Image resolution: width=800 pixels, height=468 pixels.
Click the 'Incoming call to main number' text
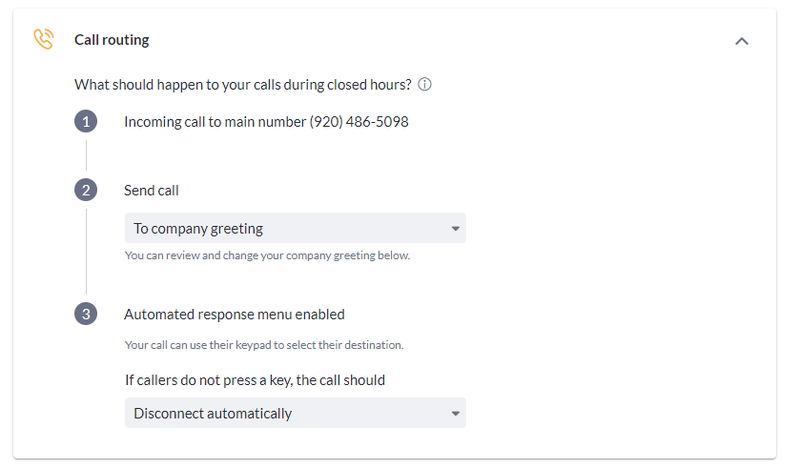click(x=215, y=122)
